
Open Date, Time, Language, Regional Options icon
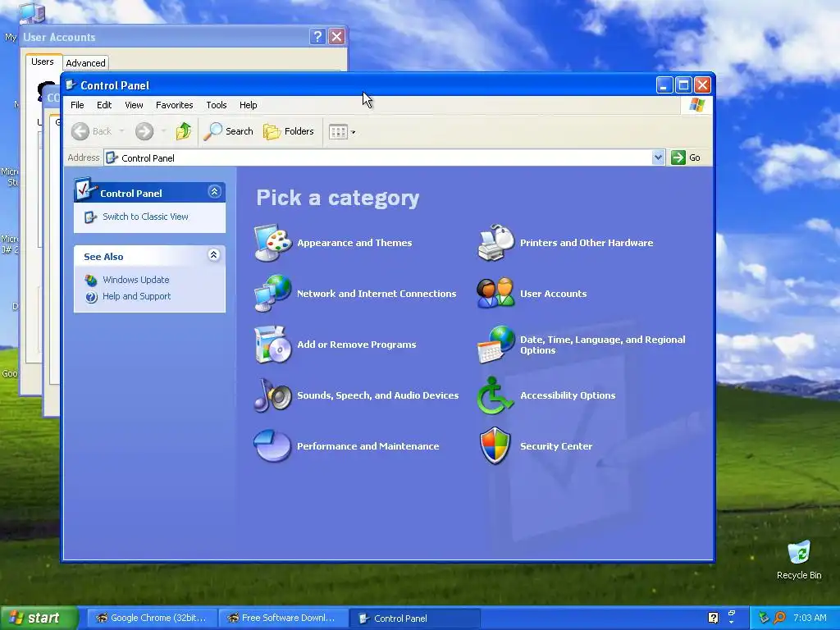click(495, 344)
